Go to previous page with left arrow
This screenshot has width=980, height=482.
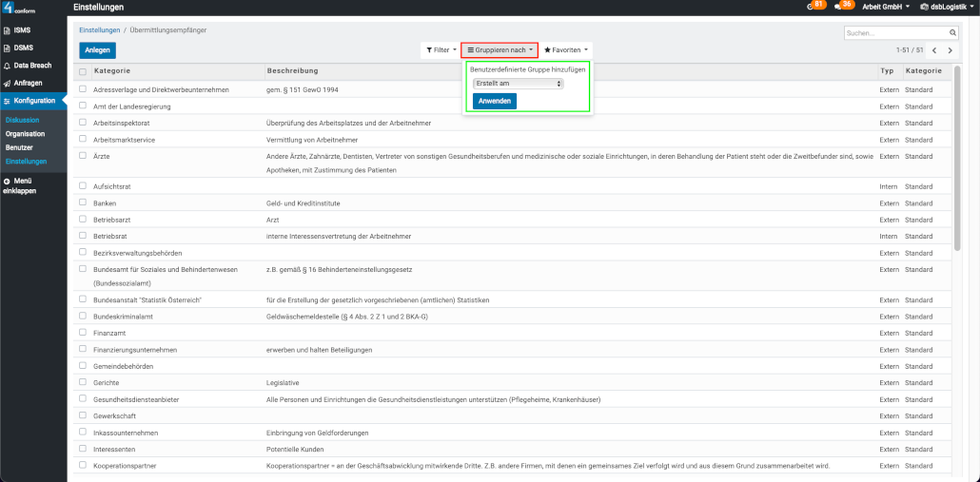pos(934,49)
